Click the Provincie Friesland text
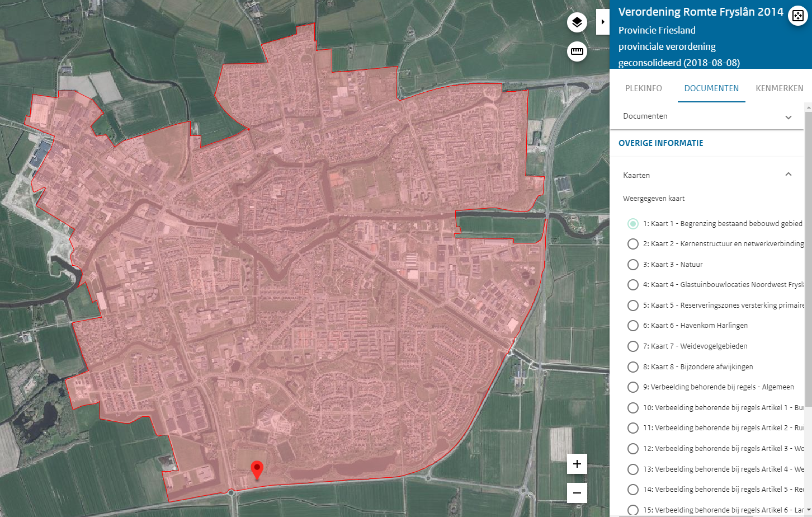Viewport: 812px width, 517px height. click(x=657, y=30)
